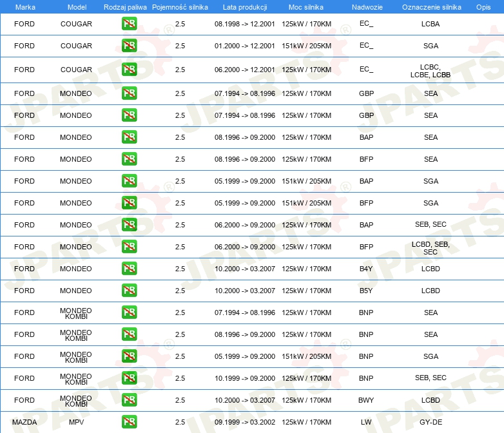Select the GY-DE engine code cell
504x433 pixels.
click(x=431, y=422)
